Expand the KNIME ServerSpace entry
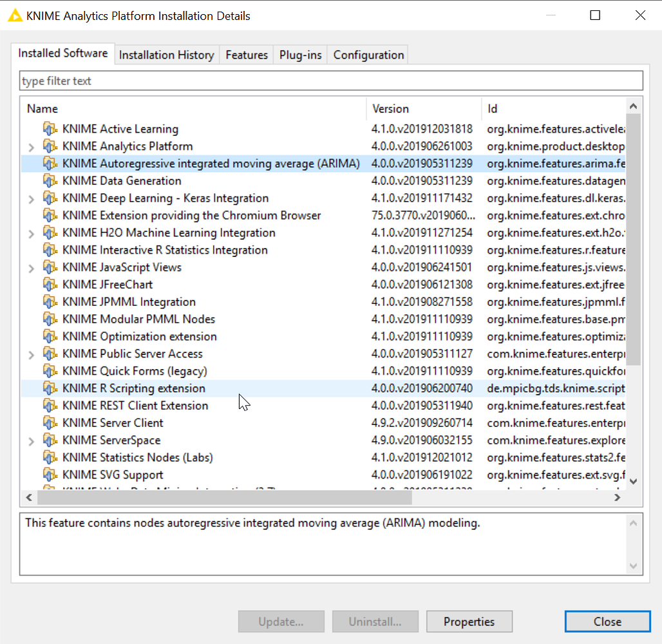The image size is (662, 644). click(x=30, y=440)
